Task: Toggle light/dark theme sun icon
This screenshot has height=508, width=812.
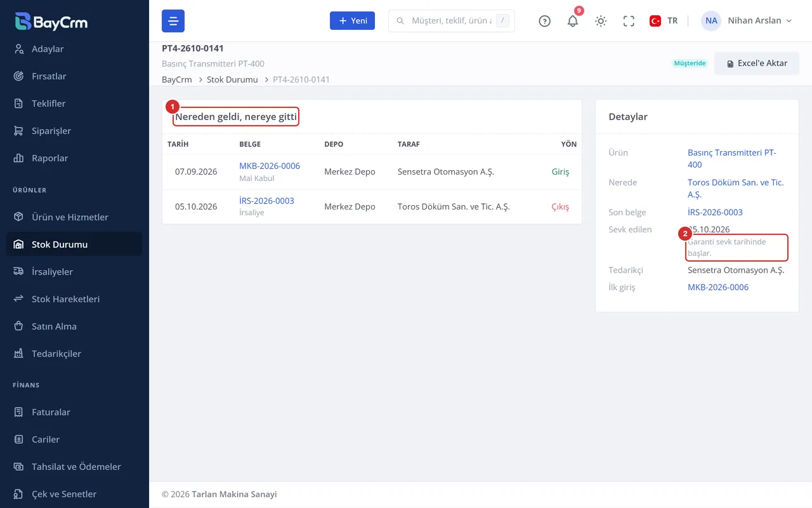Action: tap(601, 21)
